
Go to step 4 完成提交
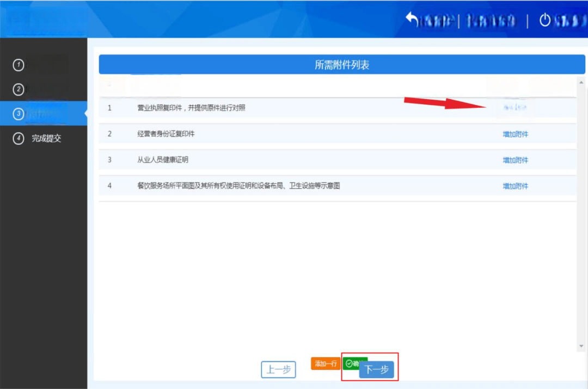37,138
